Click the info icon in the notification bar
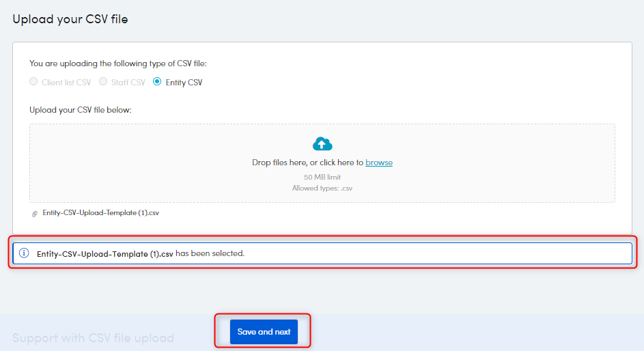Viewport: 644px width, 351px height. 24,253
